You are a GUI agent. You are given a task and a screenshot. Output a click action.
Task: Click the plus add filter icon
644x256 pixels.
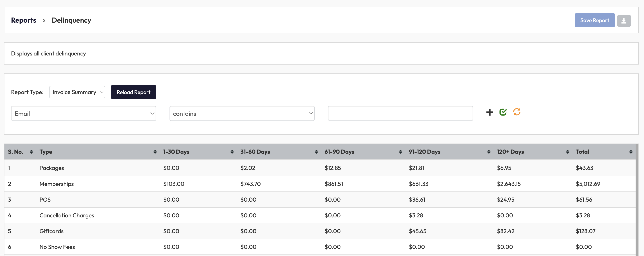pyautogui.click(x=490, y=112)
